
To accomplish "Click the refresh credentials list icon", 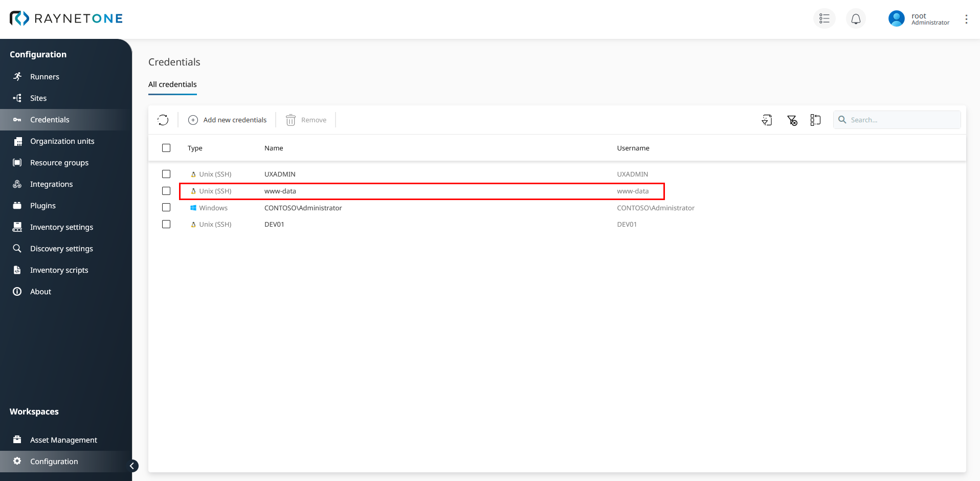I will coord(163,120).
